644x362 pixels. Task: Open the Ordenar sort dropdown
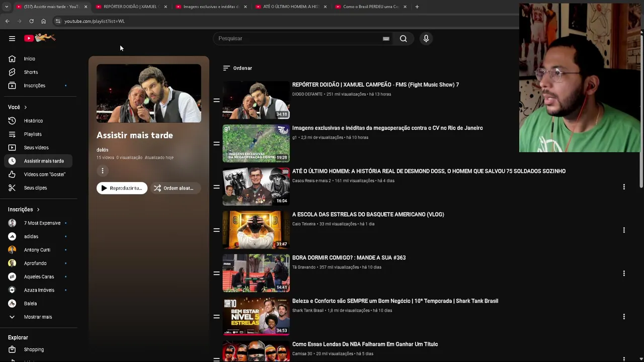coord(237,68)
